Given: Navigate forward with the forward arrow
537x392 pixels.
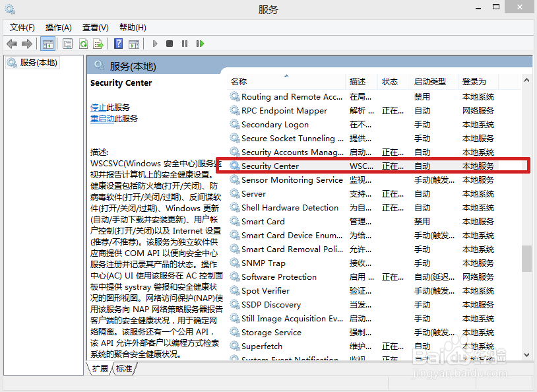Looking at the screenshot, I should click(x=26, y=44).
